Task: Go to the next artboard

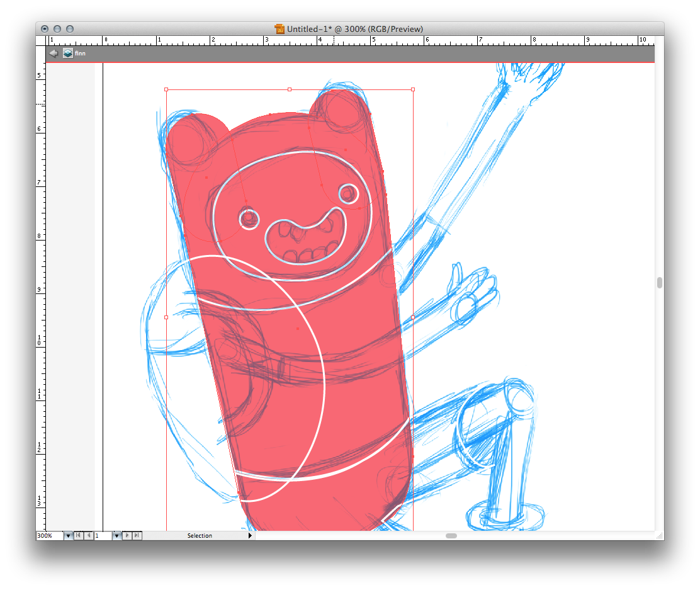Action: (127, 536)
